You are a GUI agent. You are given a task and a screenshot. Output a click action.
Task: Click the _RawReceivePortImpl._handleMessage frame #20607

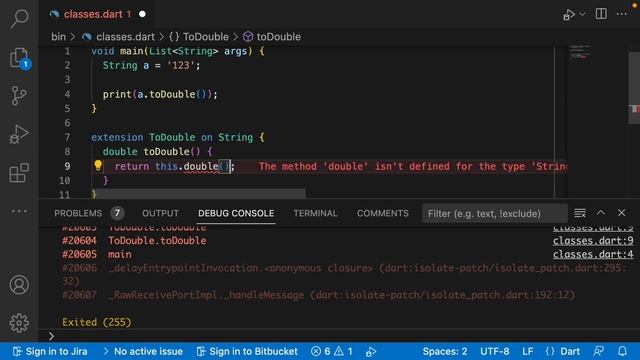coord(318,295)
